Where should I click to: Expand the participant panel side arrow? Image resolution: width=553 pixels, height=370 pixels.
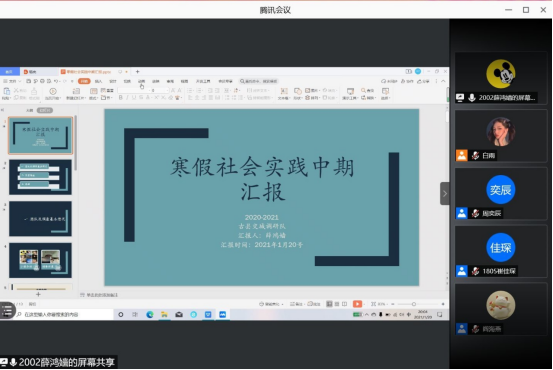tap(445, 193)
